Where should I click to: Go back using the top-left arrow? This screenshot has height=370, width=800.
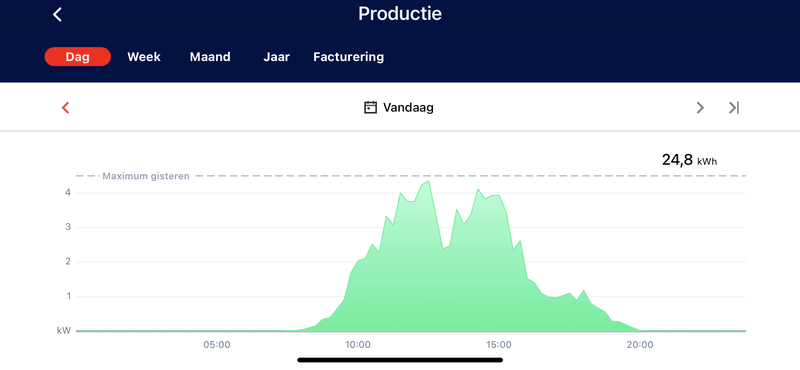coord(57,14)
